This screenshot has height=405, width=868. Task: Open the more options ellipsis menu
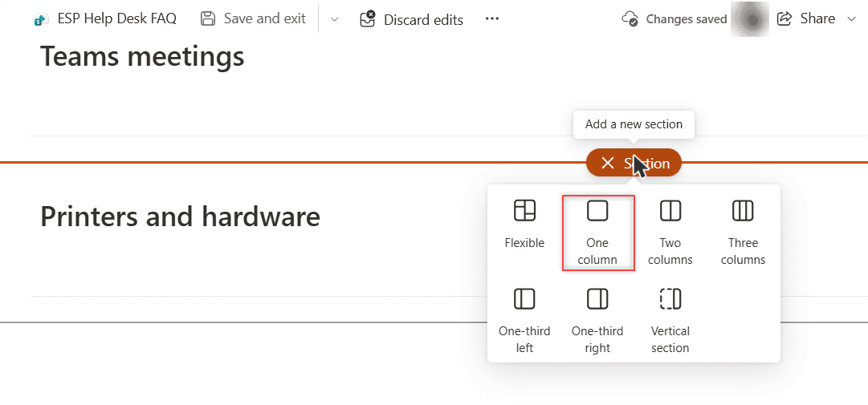pos(491,19)
